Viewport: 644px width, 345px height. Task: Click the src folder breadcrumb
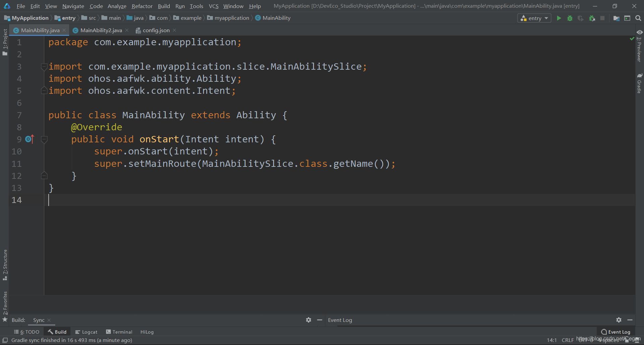click(x=89, y=18)
